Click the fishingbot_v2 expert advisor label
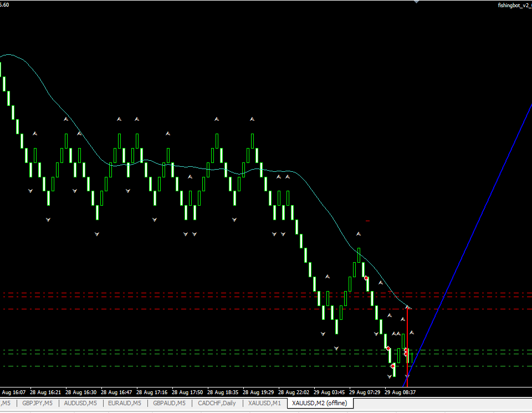532x413 pixels. coord(514,6)
